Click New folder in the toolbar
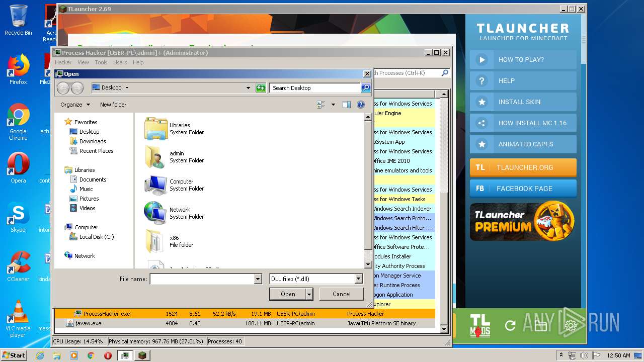 (x=113, y=105)
